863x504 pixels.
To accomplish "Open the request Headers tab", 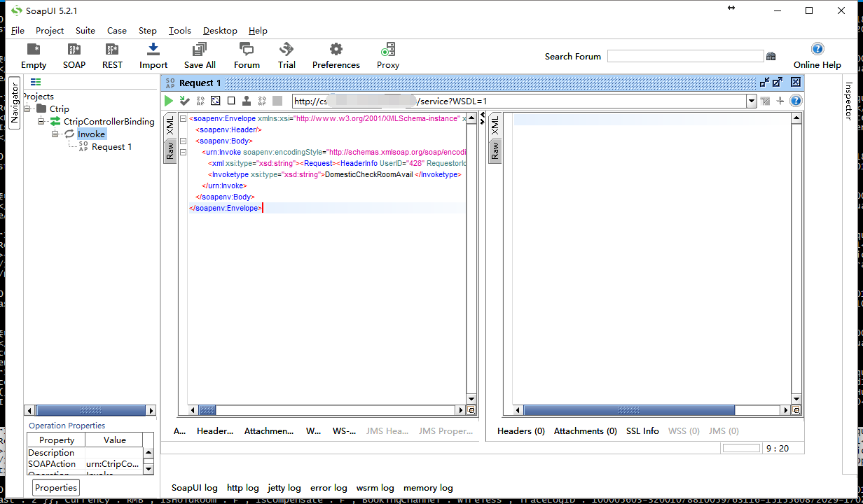I will pos(215,430).
